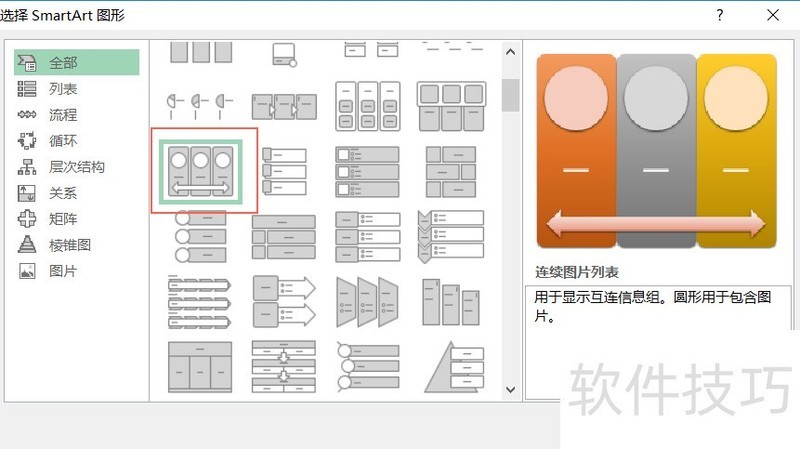Image resolution: width=800 pixels, height=449 pixels.
Task: Click the 连续图片列表 layout title text
Action: [577, 272]
